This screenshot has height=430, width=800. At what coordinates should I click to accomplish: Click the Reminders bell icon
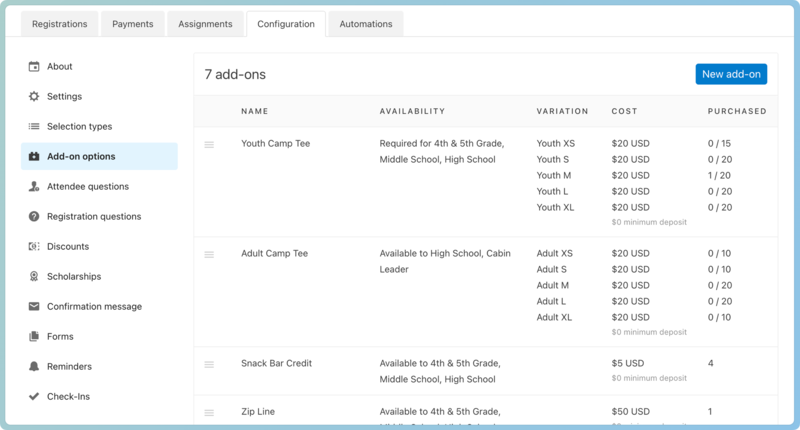pos(34,367)
